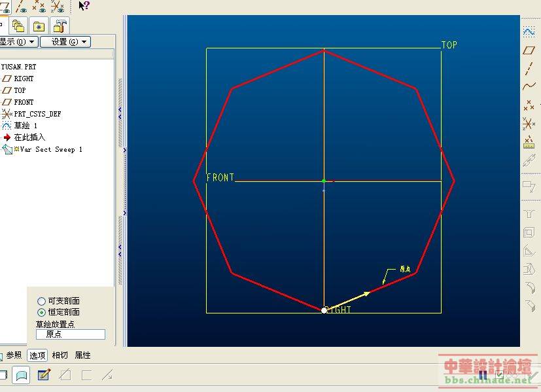Select the 可变剖面 radio option
541x392 pixels.
(42, 301)
